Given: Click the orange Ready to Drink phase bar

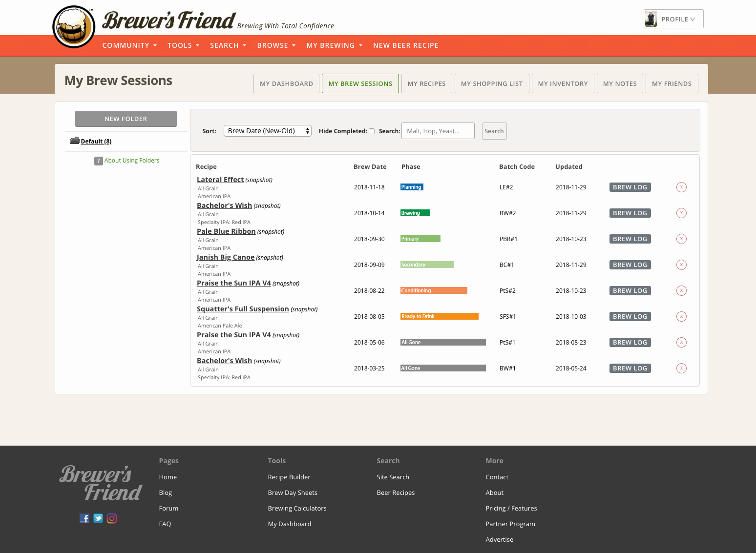Looking at the screenshot, I should coord(440,316).
